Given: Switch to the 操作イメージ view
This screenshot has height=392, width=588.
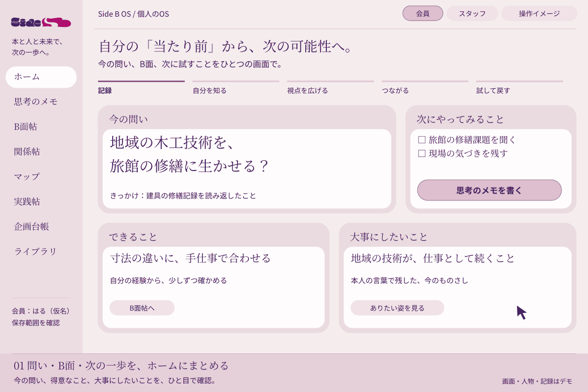Looking at the screenshot, I should 539,13.
